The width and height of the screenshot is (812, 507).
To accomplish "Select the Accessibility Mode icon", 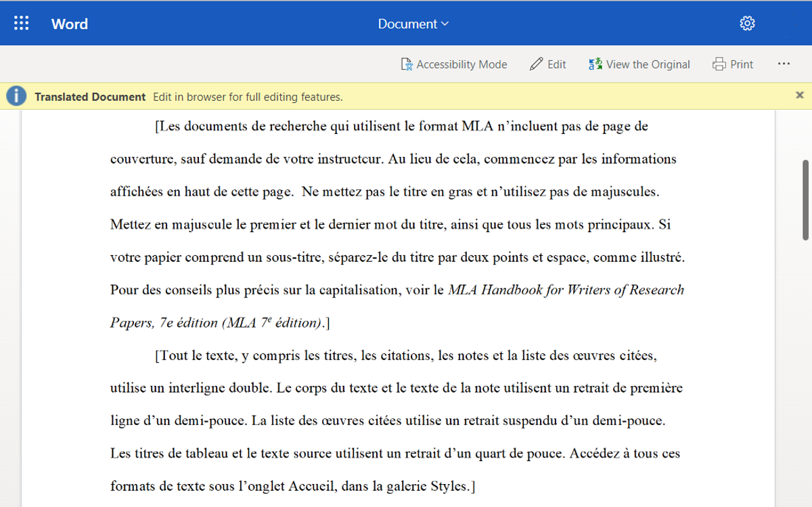I will [x=407, y=64].
